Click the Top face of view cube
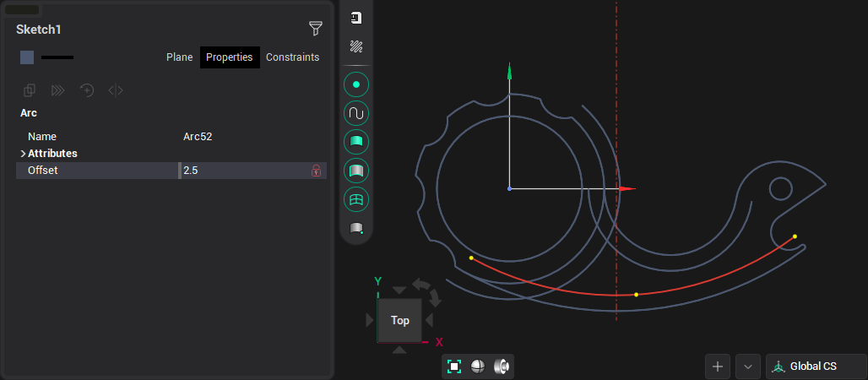868x380 pixels. click(399, 320)
